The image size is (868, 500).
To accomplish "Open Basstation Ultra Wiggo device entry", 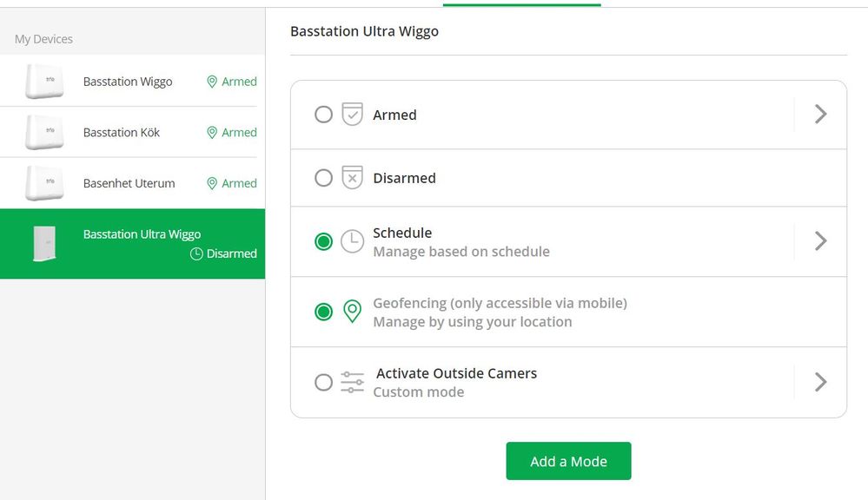I will (x=132, y=243).
